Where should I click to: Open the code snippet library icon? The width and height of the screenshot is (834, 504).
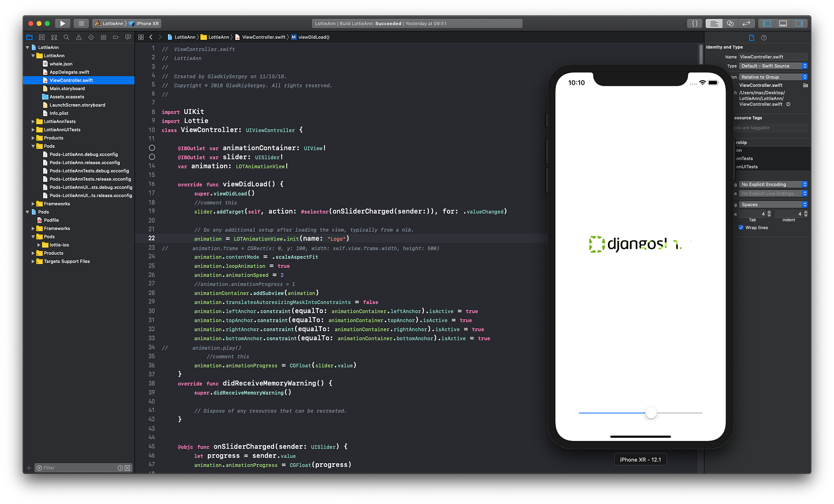pyautogui.click(x=695, y=23)
